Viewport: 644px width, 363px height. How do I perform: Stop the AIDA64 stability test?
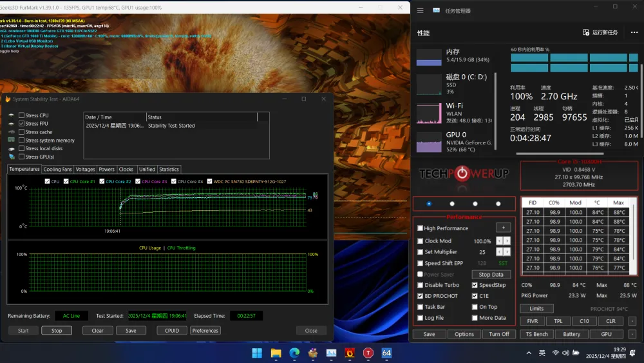click(x=57, y=331)
